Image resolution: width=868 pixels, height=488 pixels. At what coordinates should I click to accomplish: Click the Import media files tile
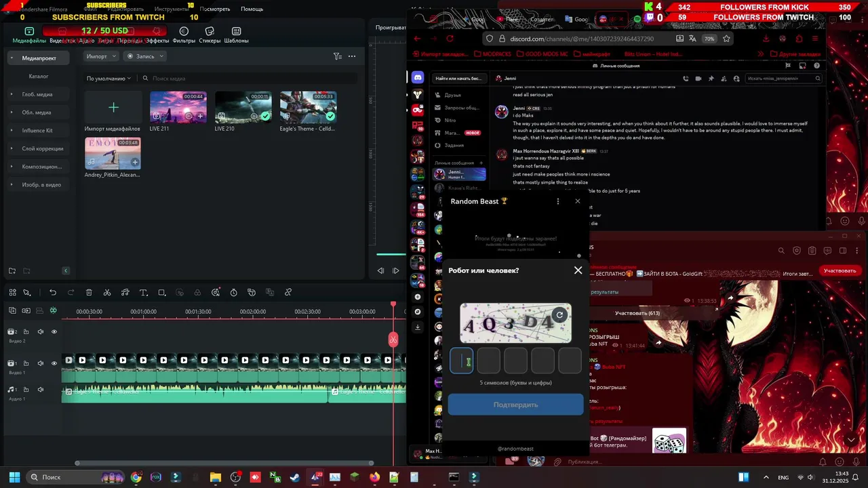click(x=113, y=107)
